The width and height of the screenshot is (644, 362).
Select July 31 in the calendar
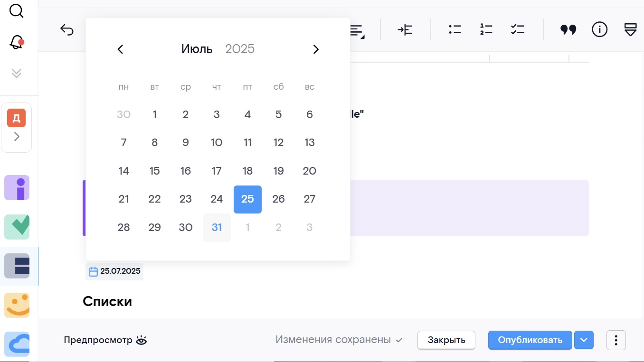pyautogui.click(x=217, y=228)
